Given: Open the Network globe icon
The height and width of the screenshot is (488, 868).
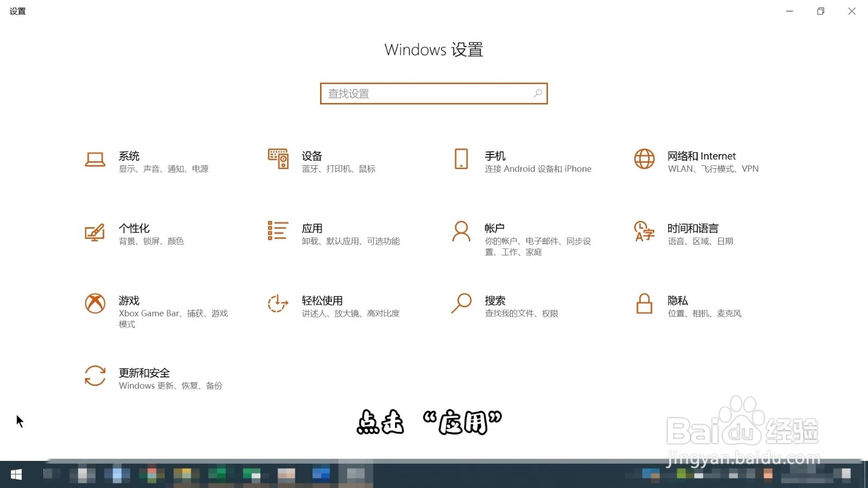Looking at the screenshot, I should [x=644, y=159].
